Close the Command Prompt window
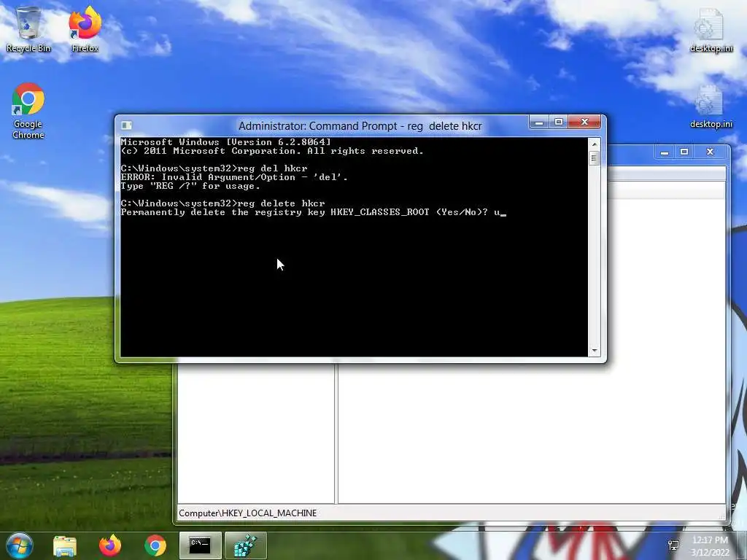This screenshot has width=747, height=560. click(x=585, y=122)
